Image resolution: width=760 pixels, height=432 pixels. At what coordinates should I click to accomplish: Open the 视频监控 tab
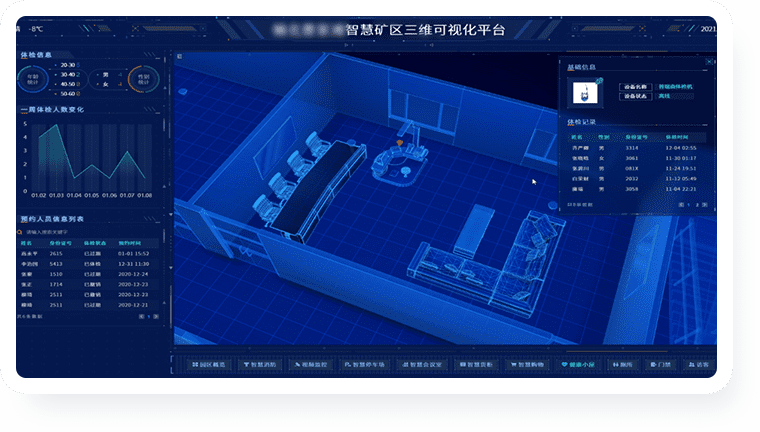point(311,365)
